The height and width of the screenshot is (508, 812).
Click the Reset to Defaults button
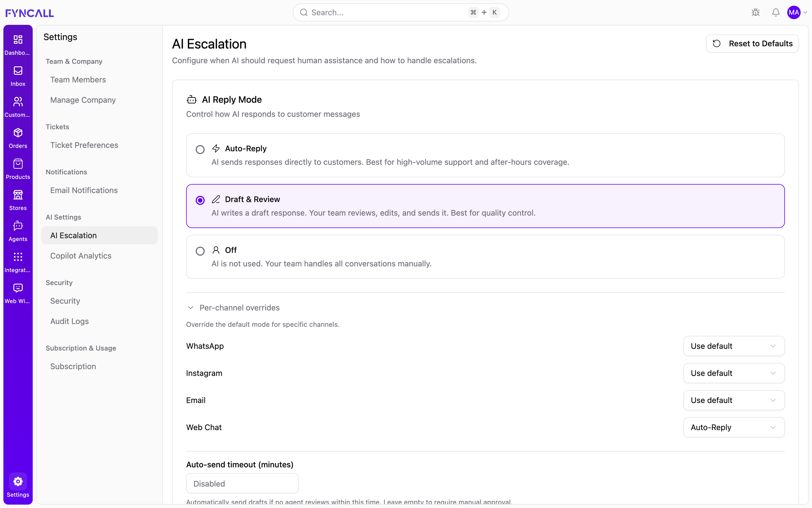coord(752,43)
